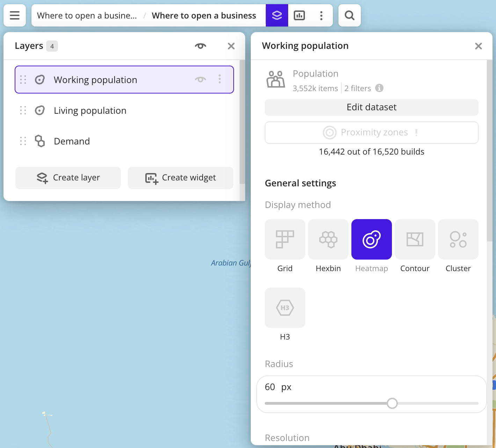Choose the Contour display method
Screen dimensions: 496x448
pyautogui.click(x=415, y=239)
